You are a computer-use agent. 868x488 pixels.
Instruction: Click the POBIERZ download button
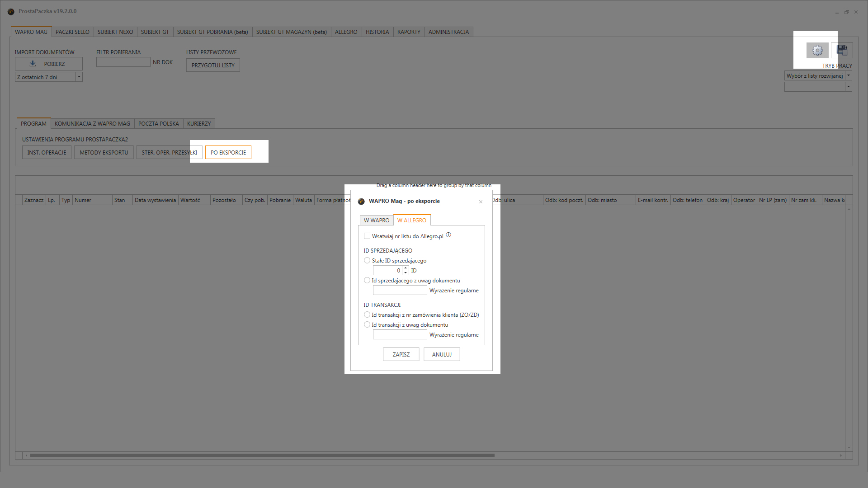pyautogui.click(x=49, y=64)
